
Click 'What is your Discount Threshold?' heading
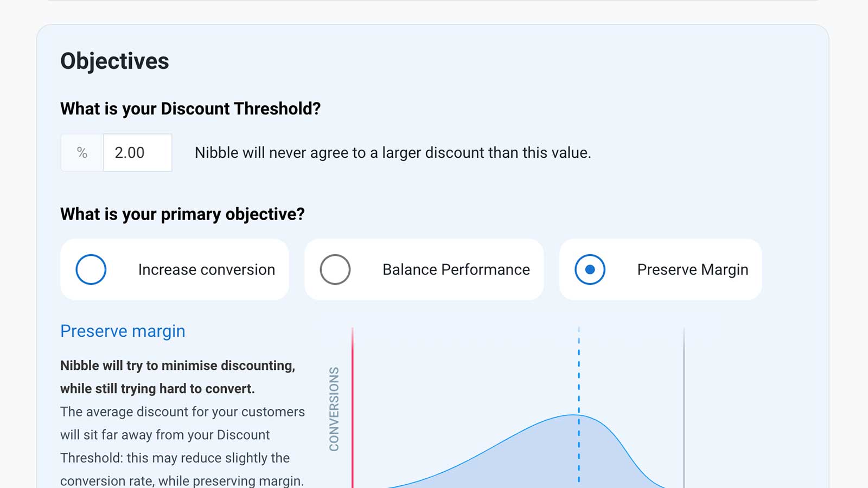[x=190, y=108]
